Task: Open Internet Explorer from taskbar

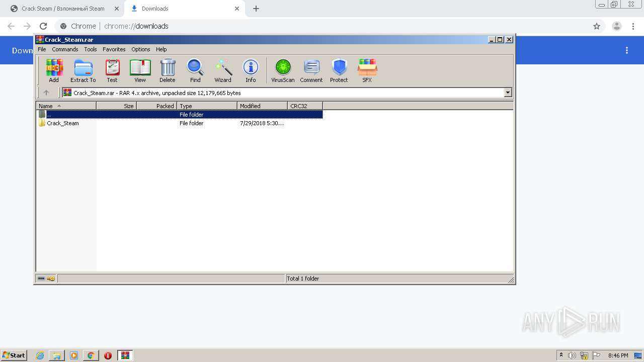Action: (x=40, y=355)
